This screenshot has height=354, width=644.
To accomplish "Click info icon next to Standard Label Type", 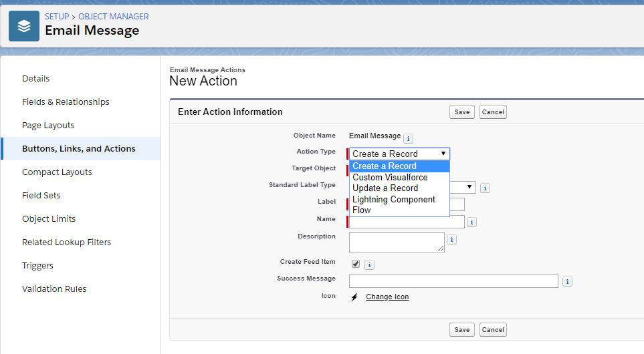I will [x=486, y=188].
